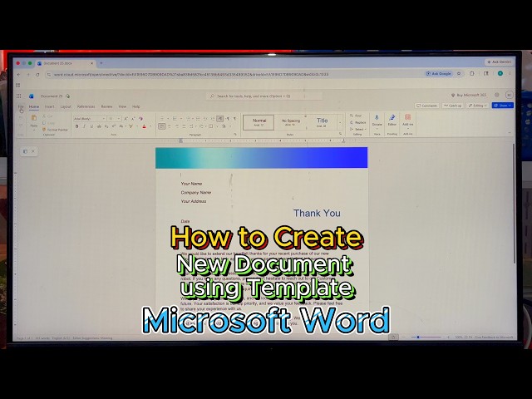Toggle align left paragraph alignment
The image size is (532, 399).
point(162,126)
